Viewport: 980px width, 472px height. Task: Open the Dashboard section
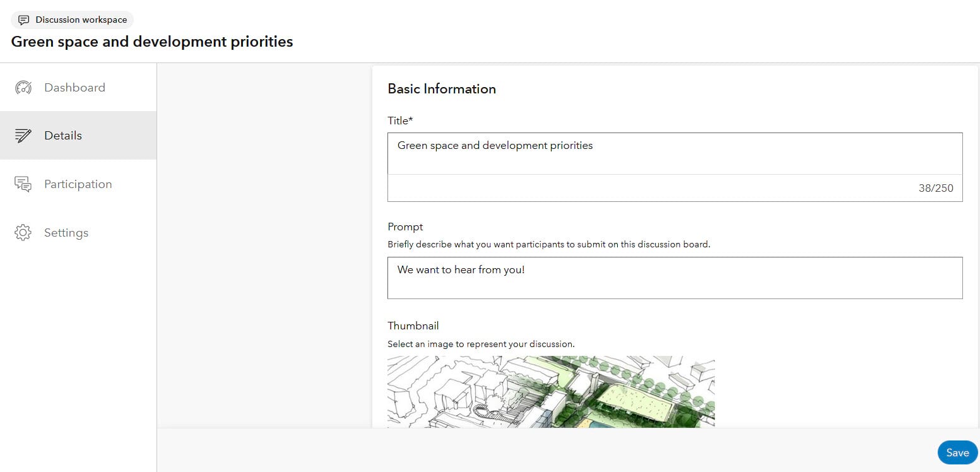pos(74,88)
